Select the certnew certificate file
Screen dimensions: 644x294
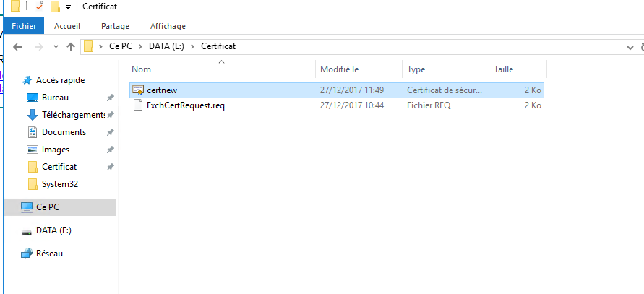pos(337,90)
